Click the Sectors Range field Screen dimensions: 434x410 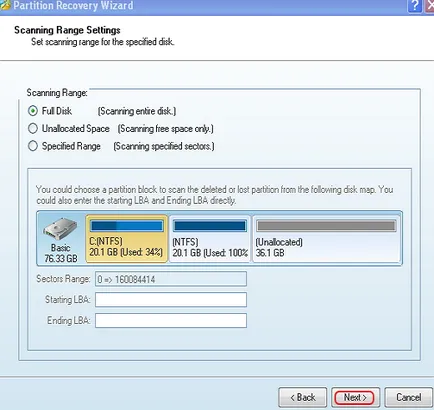point(171,279)
